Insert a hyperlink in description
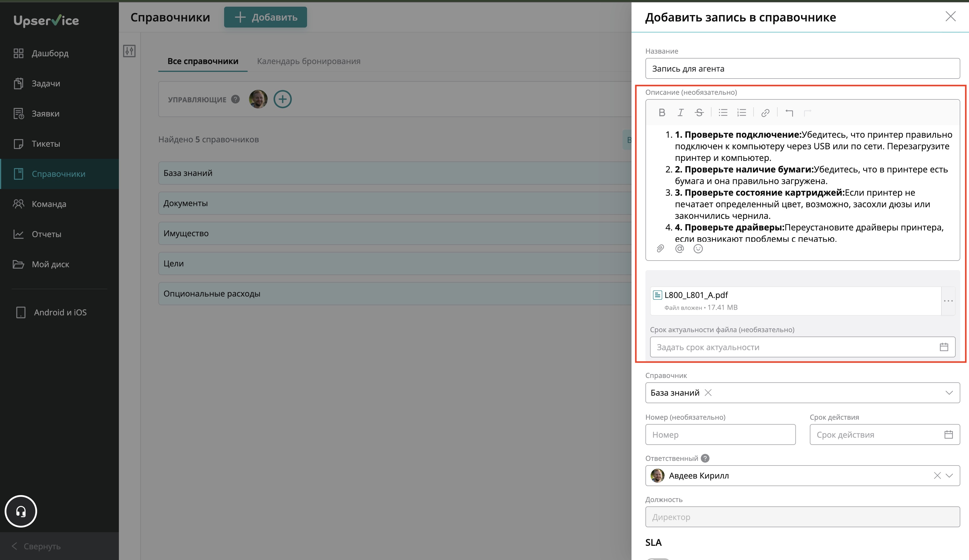This screenshot has width=969, height=560. [765, 113]
